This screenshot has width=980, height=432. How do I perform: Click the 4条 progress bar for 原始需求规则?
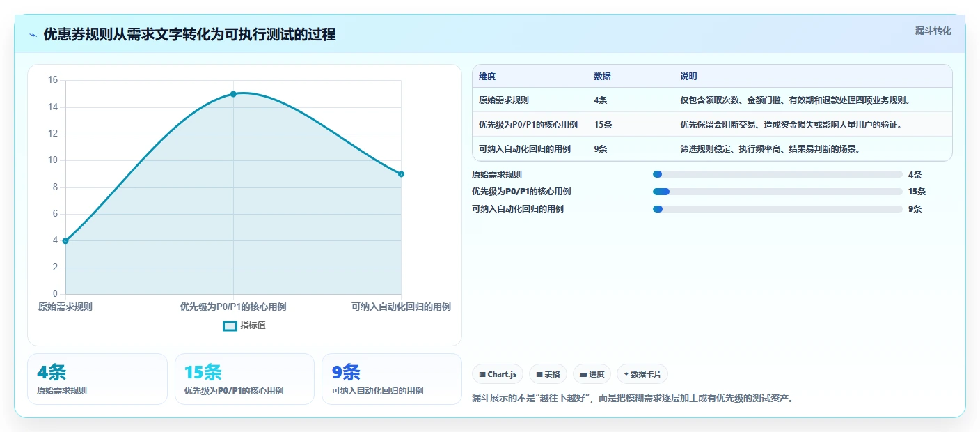click(777, 175)
